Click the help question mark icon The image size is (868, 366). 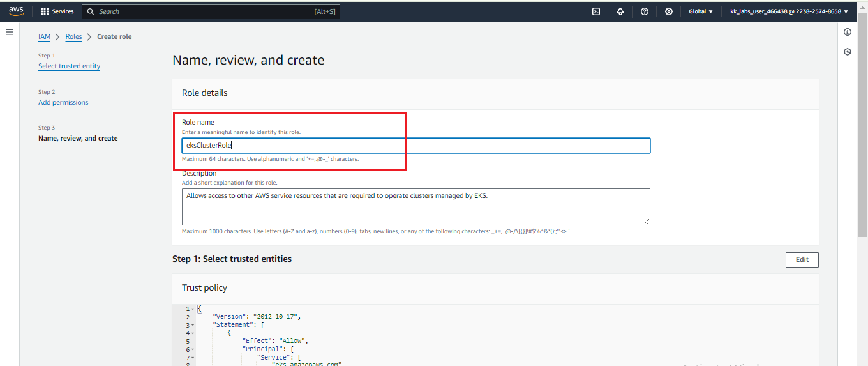pyautogui.click(x=645, y=11)
